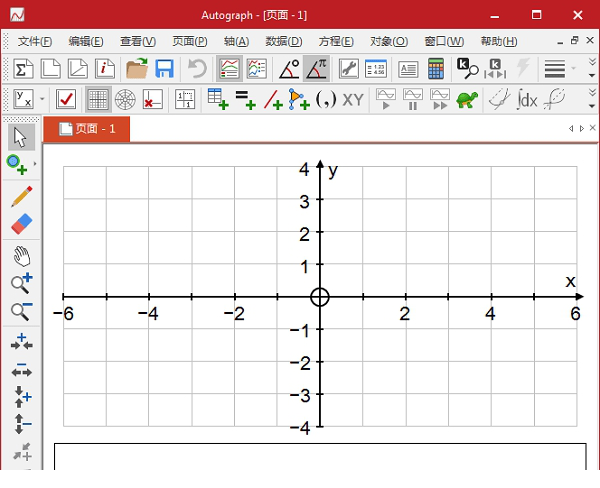Select the 页面 - 1 tab
This screenshot has height=488, width=600.
point(87,129)
